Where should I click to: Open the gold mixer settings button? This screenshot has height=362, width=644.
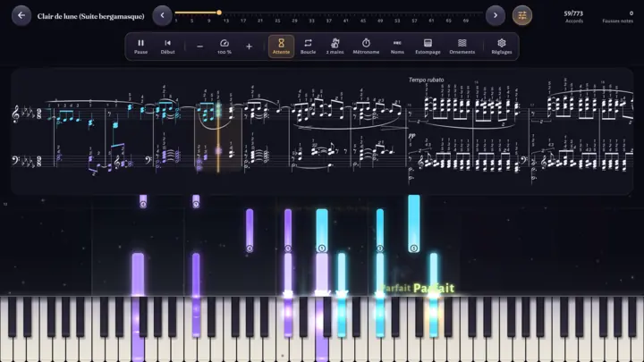pyautogui.click(x=522, y=15)
